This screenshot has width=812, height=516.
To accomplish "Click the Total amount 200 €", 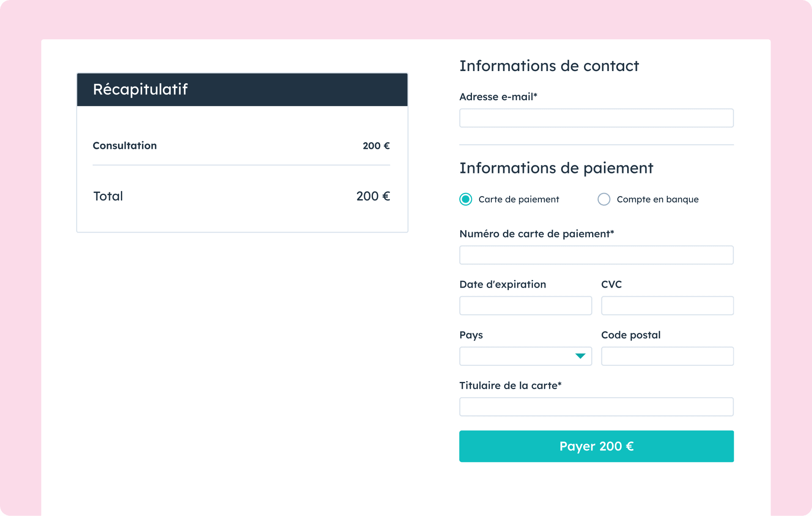I will (373, 196).
